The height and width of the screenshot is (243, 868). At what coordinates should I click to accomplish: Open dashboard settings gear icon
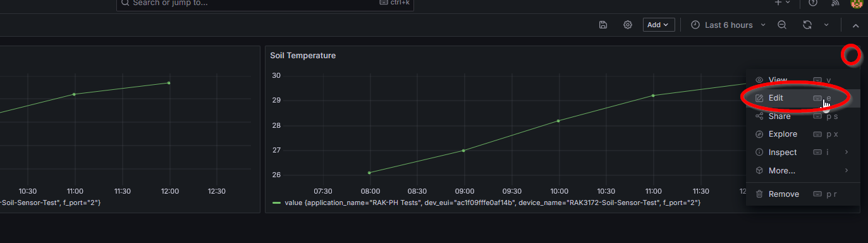[628, 25]
